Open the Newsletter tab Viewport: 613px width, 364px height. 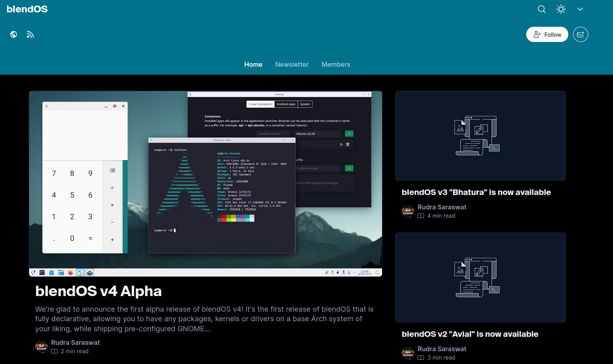tap(292, 64)
